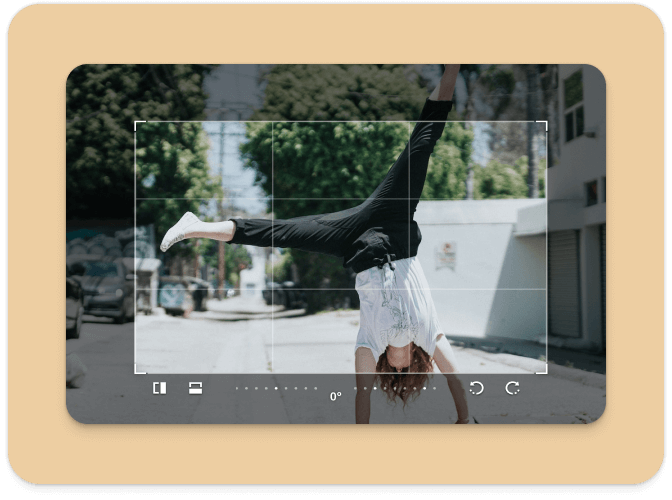Screen dimensions: 672x500
Task: Grab the top-left crop corner handle
Action: tap(140, 126)
